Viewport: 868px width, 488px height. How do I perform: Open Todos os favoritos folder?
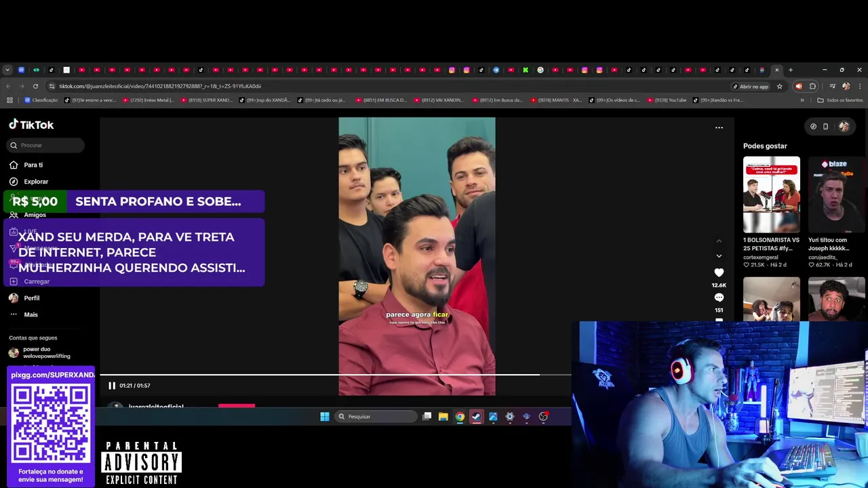[x=840, y=100]
